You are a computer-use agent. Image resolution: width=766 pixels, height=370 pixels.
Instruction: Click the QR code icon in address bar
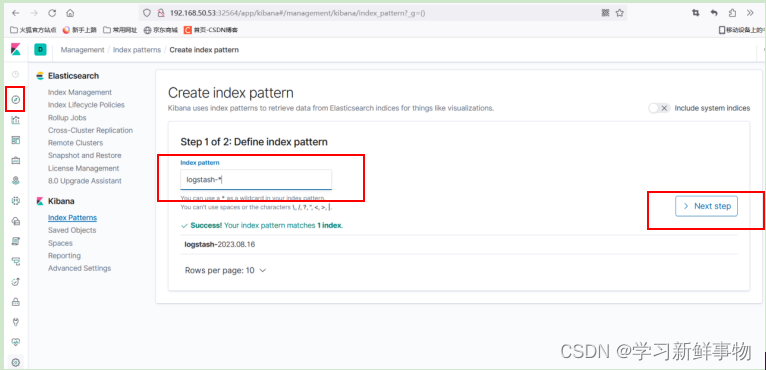605,13
